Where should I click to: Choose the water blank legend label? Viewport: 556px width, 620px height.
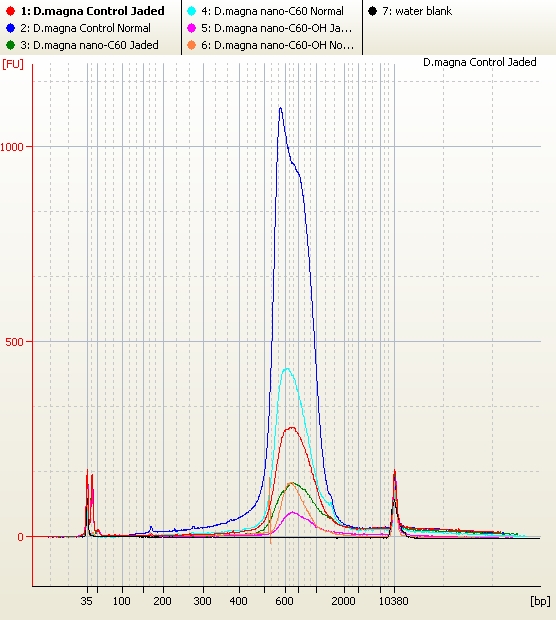tap(417, 11)
